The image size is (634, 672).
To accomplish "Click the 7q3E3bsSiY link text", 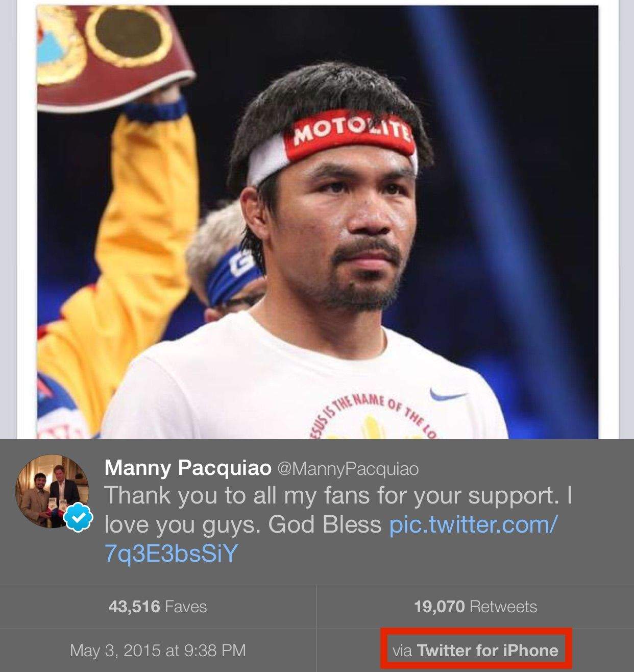I will [172, 553].
